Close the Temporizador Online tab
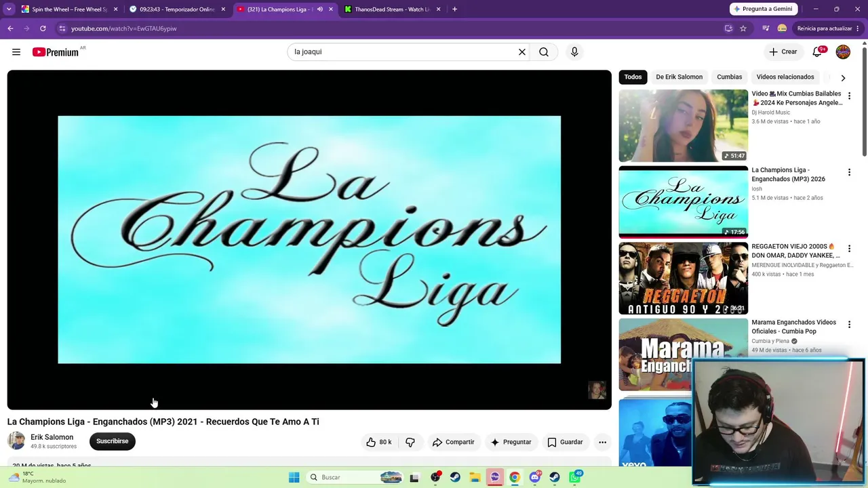The image size is (868, 488). tap(223, 9)
